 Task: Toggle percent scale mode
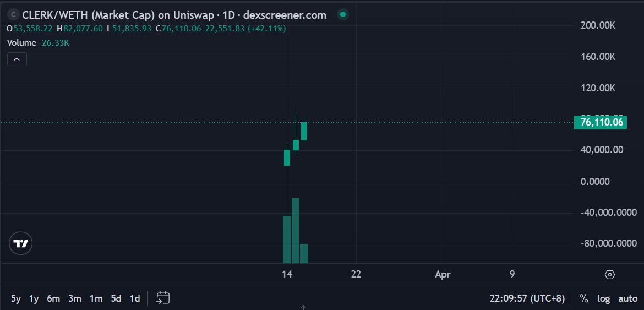[x=583, y=298]
